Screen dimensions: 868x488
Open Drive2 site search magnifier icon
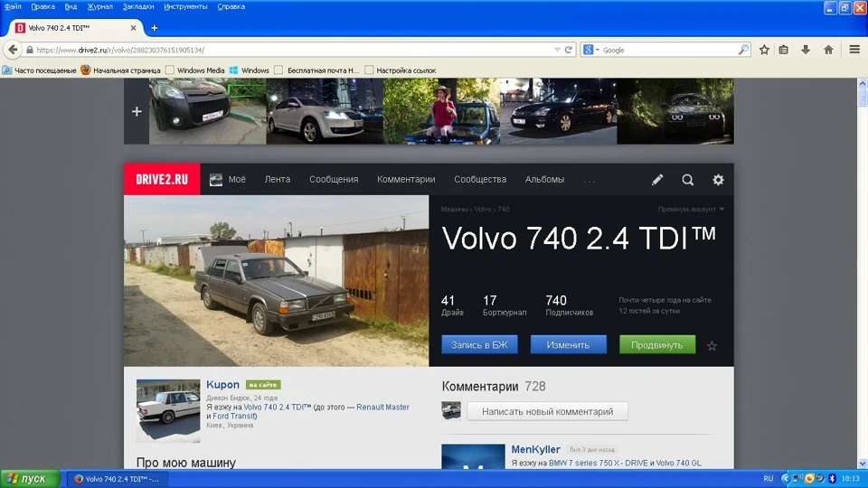click(687, 179)
